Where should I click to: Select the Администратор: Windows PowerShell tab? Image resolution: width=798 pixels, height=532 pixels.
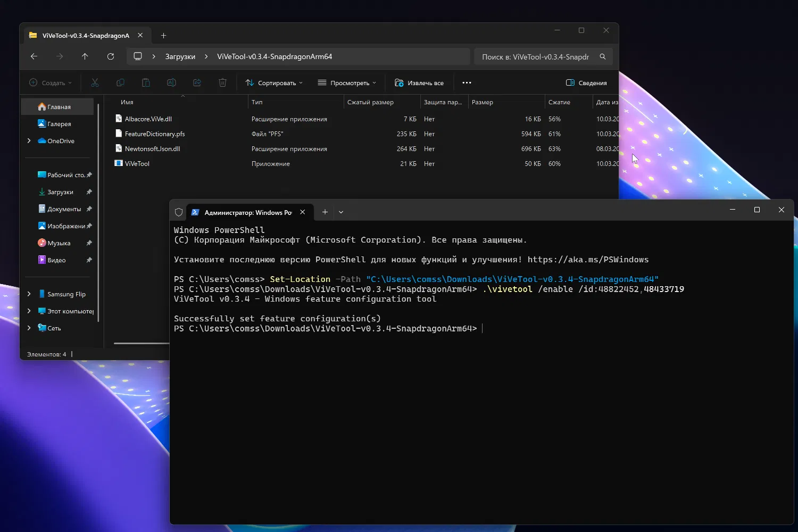tap(248, 212)
